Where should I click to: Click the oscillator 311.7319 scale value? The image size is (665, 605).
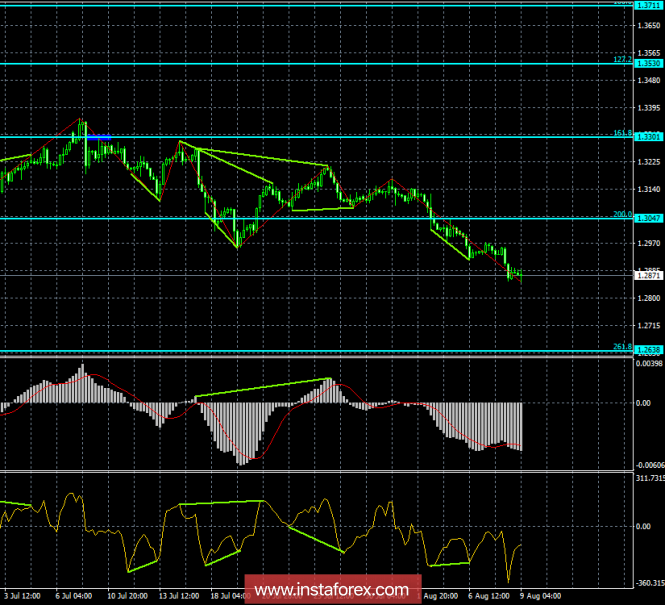[x=650, y=479]
